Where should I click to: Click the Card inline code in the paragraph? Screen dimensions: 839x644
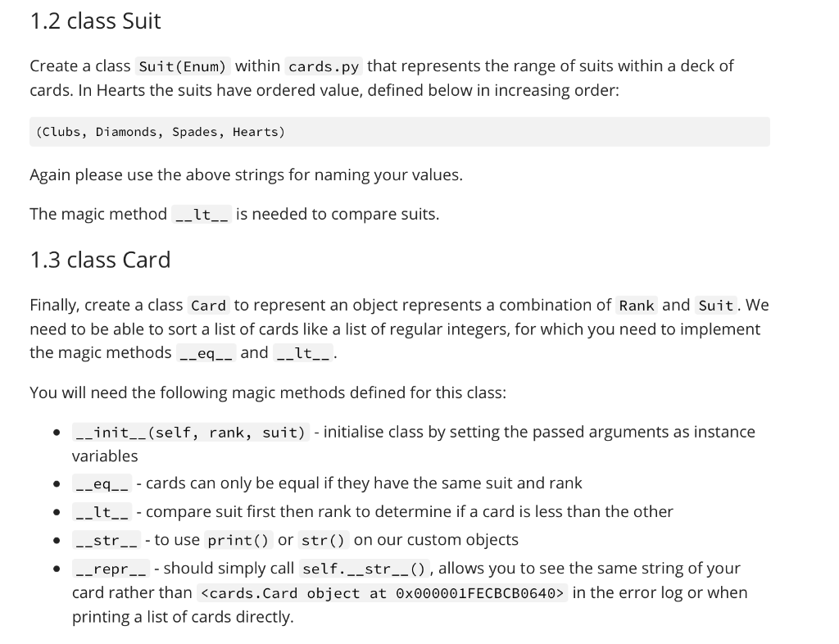pyautogui.click(x=209, y=306)
